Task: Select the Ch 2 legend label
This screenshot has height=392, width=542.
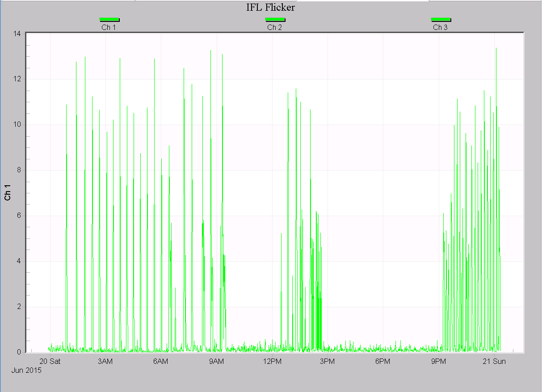Action: [x=274, y=27]
